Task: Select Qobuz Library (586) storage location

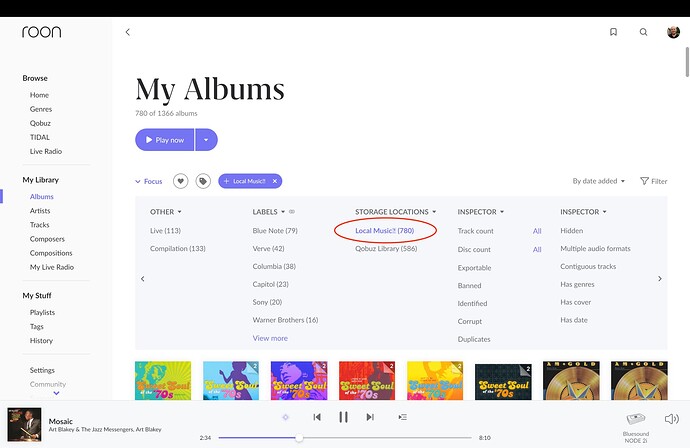Action: tap(386, 248)
